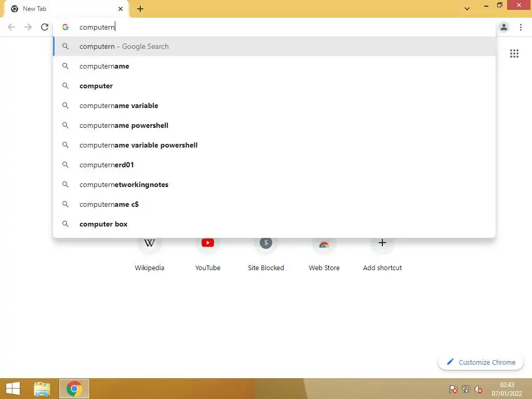Close the New Tab tab
Image resolution: width=532 pixels, height=399 pixels.
coord(121,9)
